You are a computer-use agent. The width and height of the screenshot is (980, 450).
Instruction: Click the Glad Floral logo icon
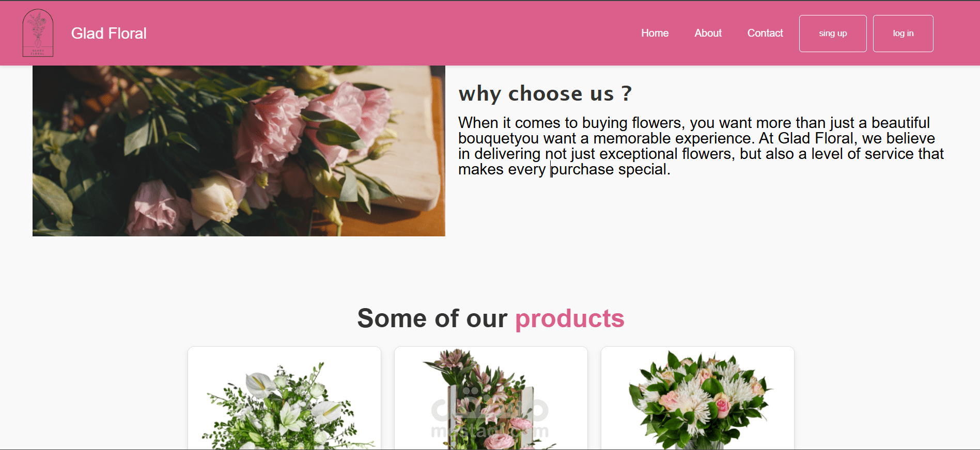tap(38, 33)
